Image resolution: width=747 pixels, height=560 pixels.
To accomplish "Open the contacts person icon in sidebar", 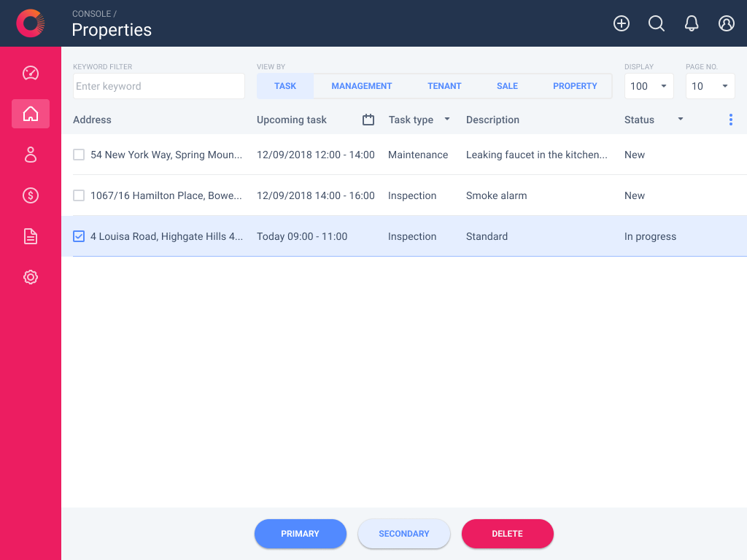I will 31,155.
